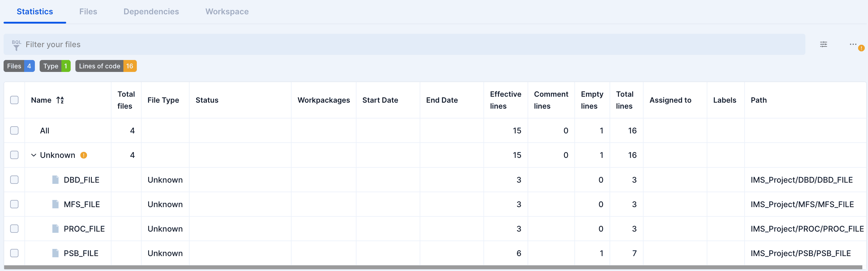The image size is (868, 271).
Task: Collapse the Unknown group chevron
Action: 33,155
